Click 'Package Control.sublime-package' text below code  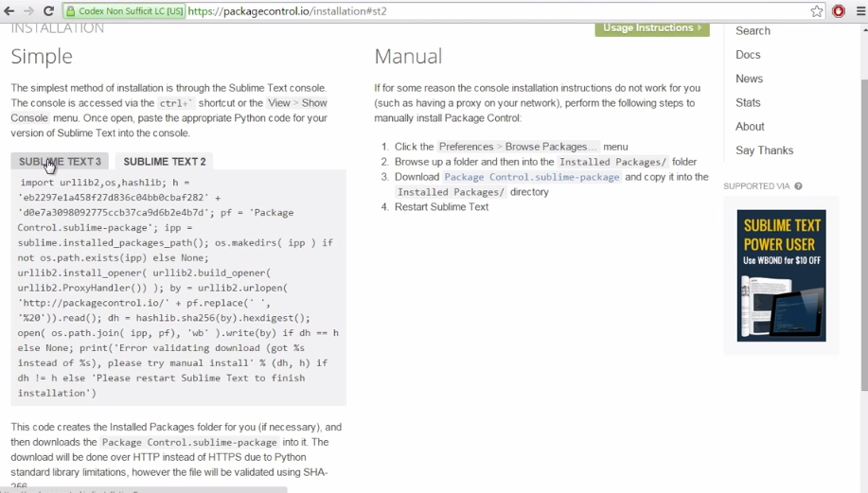(189, 442)
